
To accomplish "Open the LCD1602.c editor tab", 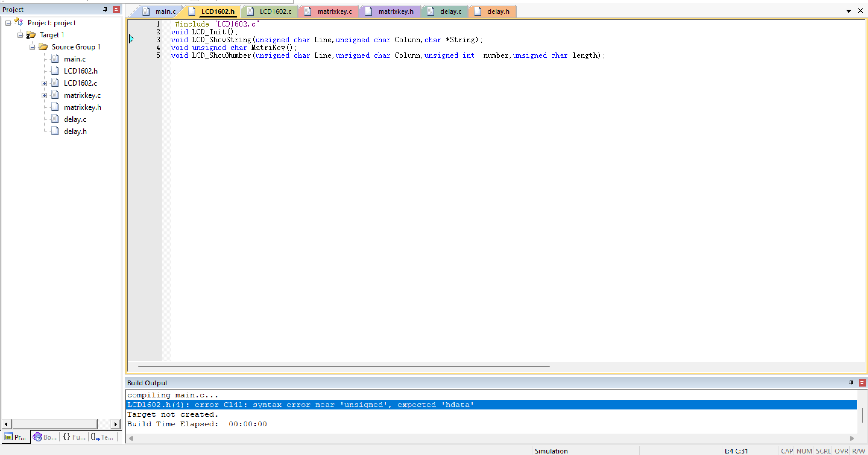I will (270, 11).
